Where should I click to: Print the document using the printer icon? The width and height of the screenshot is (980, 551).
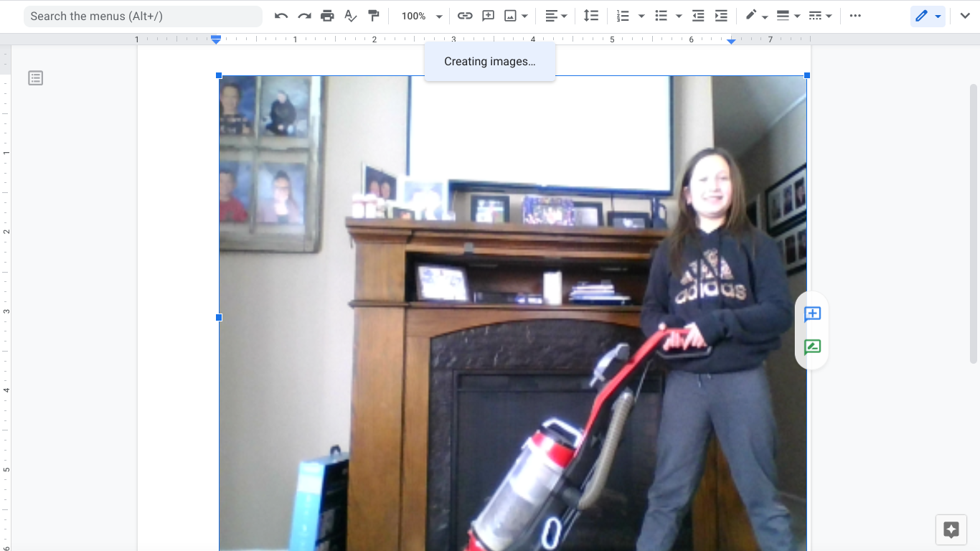pos(327,16)
